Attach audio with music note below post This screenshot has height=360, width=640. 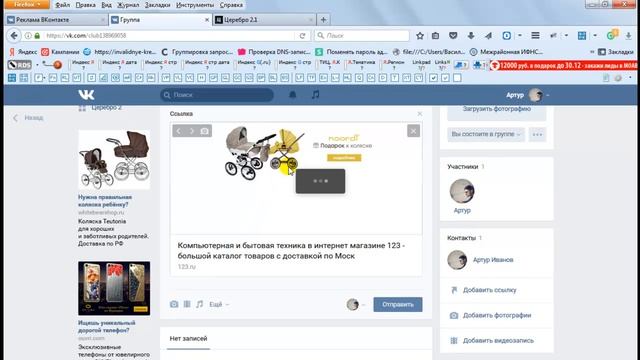200,304
